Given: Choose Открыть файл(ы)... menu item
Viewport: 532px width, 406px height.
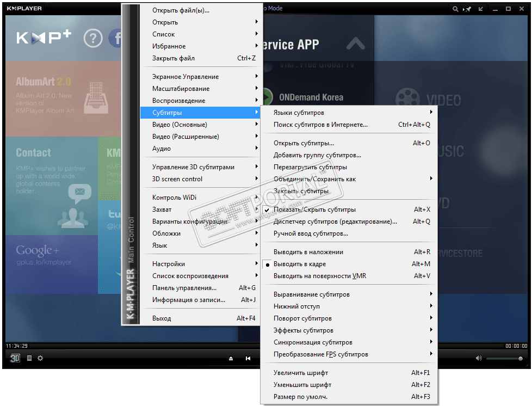Looking at the screenshot, I should click(x=200, y=10).
